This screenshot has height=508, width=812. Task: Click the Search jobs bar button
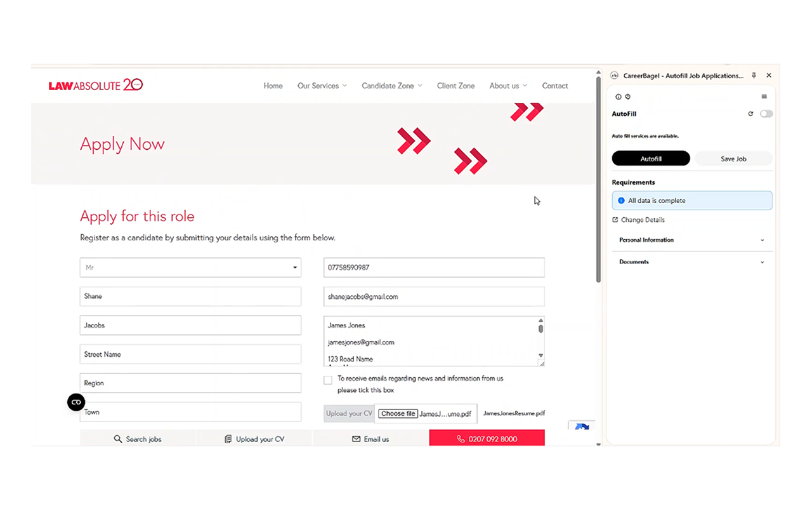[138, 439]
